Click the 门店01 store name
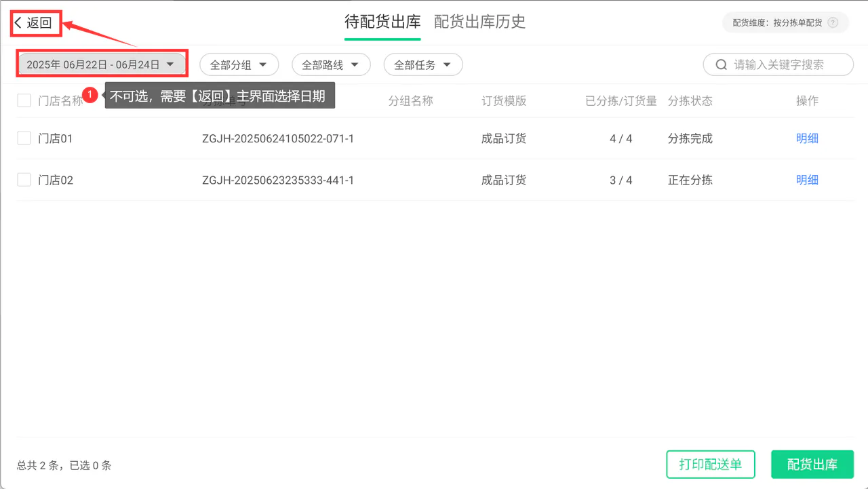Image resolution: width=868 pixels, height=489 pixels. pos(56,138)
